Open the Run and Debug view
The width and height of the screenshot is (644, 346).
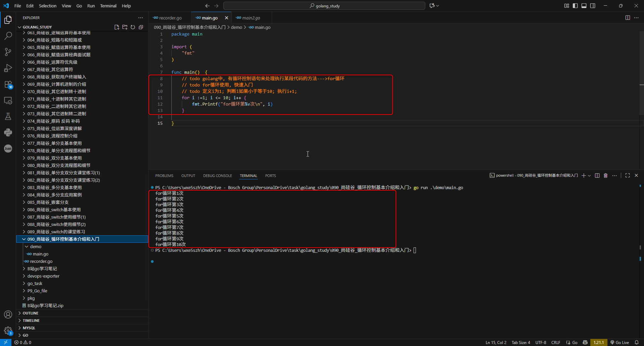point(8,68)
